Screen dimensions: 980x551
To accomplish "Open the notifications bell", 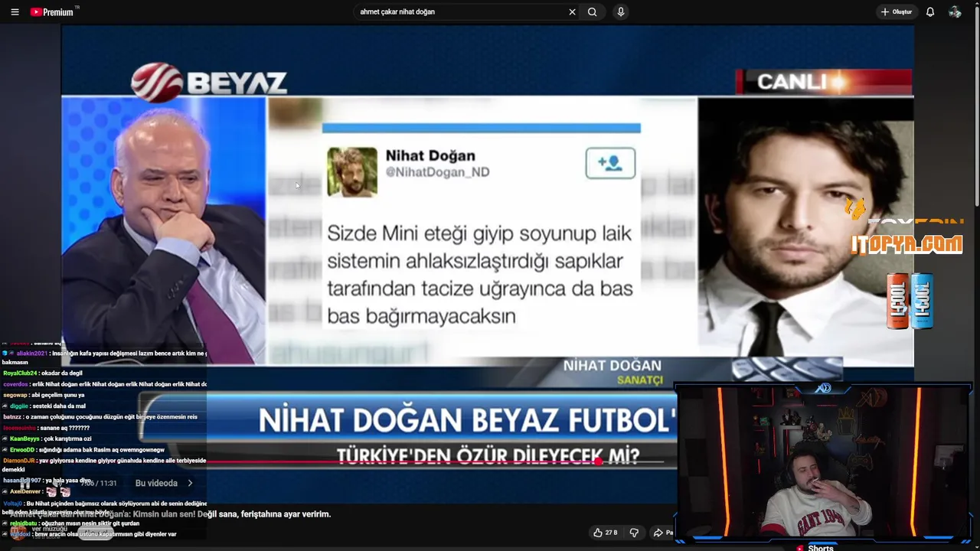I will coord(930,12).
